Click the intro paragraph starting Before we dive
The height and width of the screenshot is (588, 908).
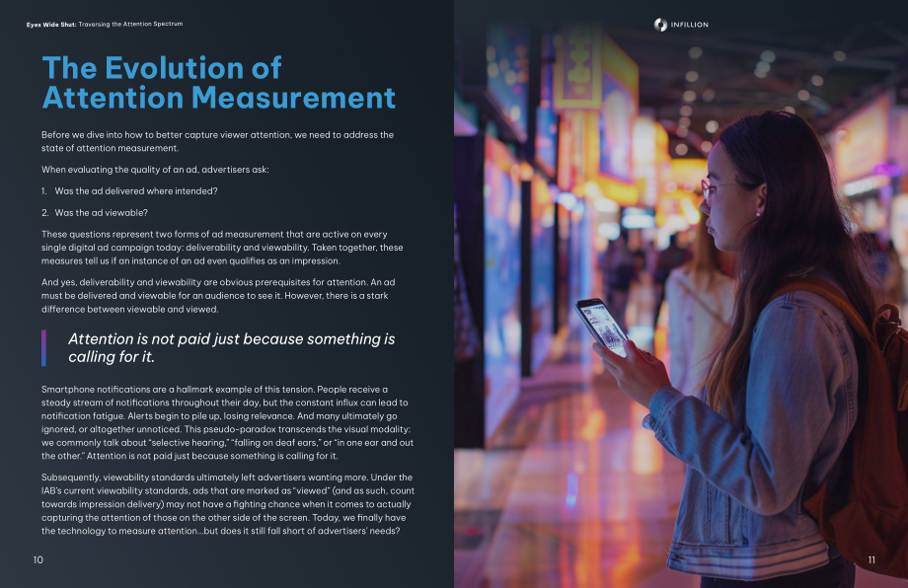218,141
